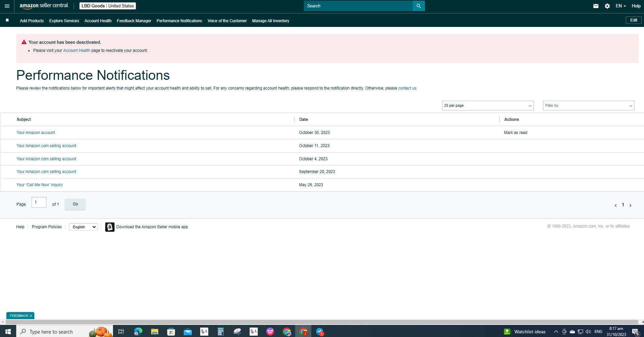Open the Snipping Tool on the taskbar
This screenshot has height=337, width=644.
coord(237,332)
